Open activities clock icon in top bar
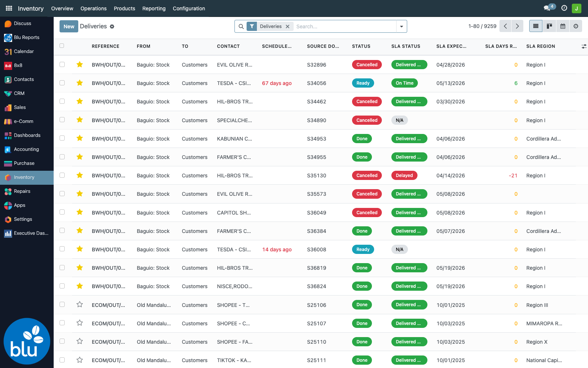The height and width of the screenshot is (368, 588). 564,8
